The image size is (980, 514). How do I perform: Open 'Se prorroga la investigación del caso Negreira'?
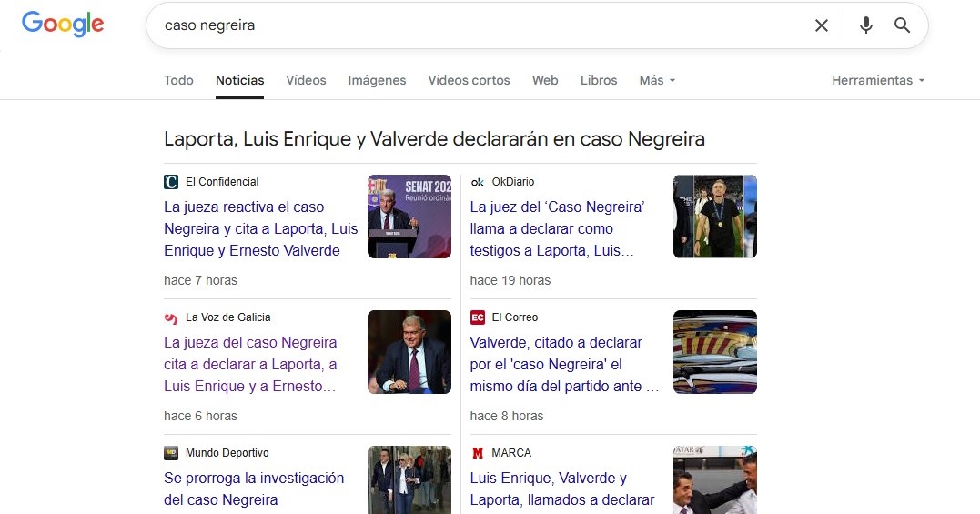[254, 489]
